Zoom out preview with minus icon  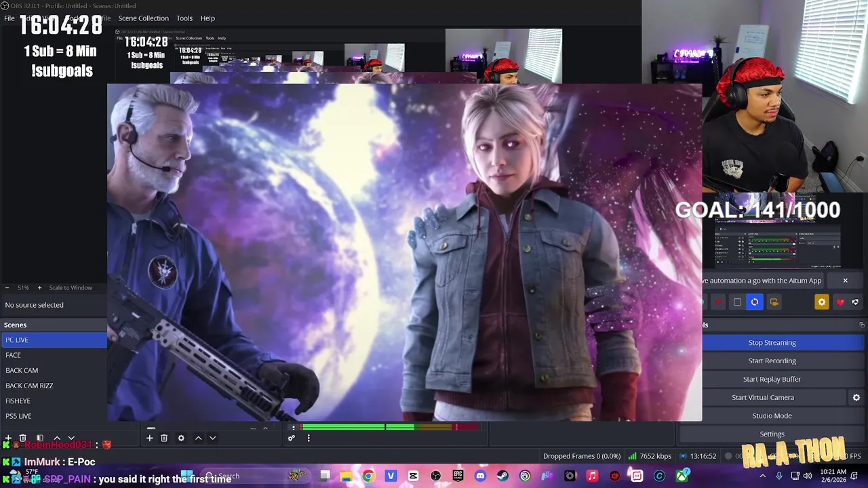[x=7, y=288]
